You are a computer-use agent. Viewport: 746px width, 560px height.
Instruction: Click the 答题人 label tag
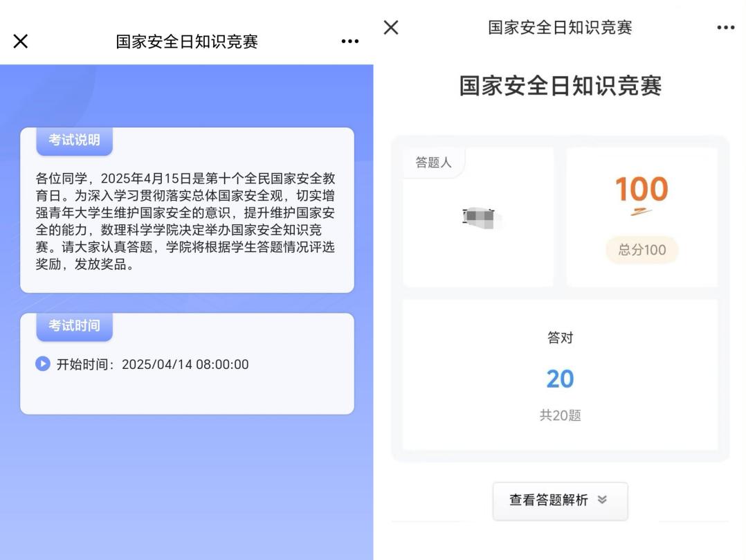click(433, 163)
